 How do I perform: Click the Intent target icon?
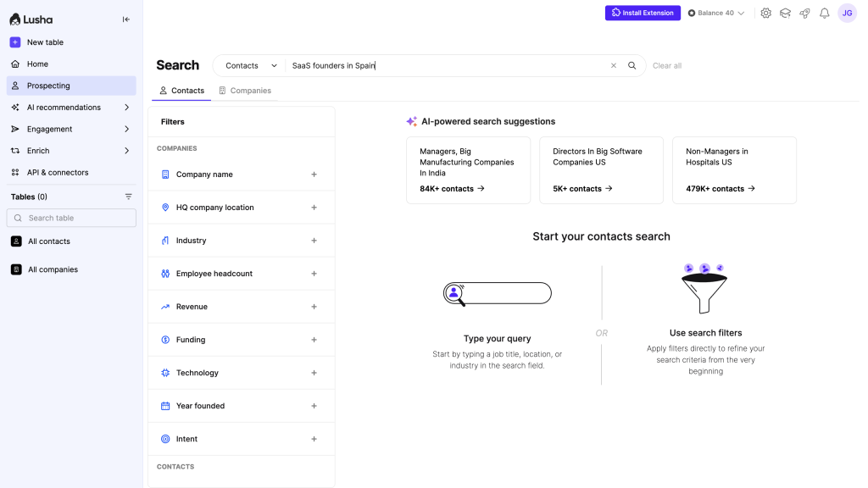point(165,439)
